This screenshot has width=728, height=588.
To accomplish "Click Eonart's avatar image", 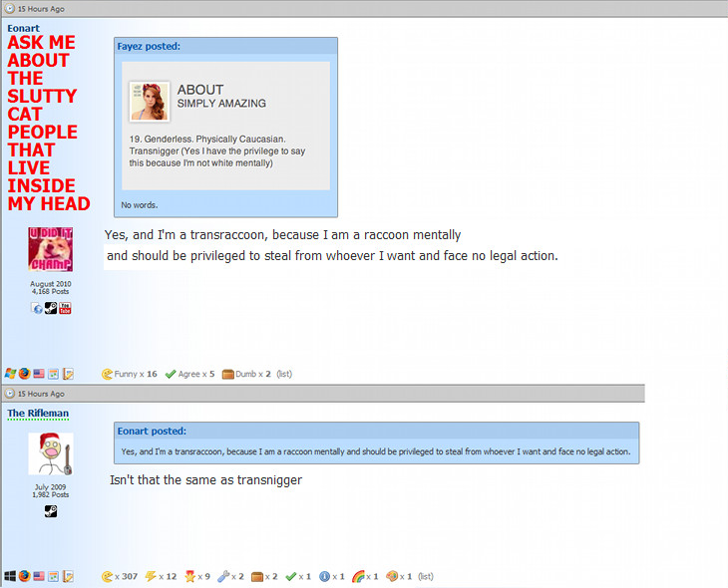I will [x=50, y=249].
